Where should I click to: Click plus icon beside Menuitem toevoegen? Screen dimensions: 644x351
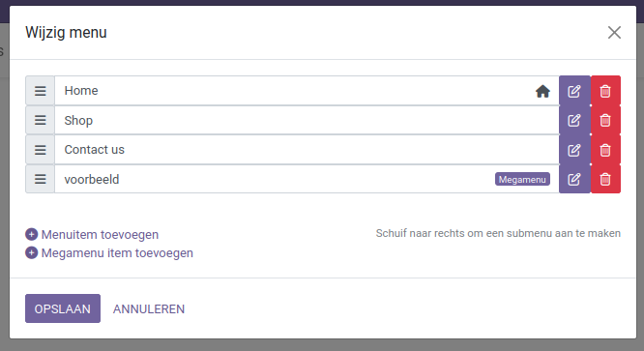tap(32, 234)
